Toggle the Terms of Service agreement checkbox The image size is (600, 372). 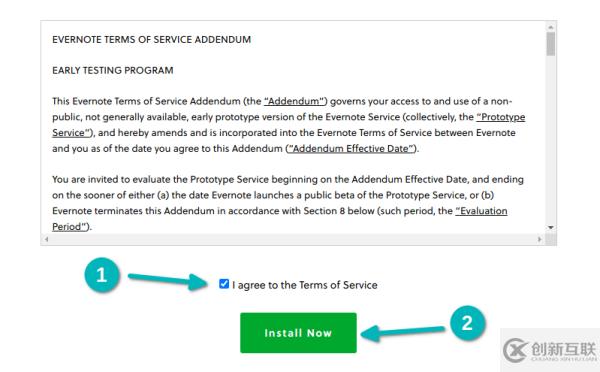(x=224, y=284)
